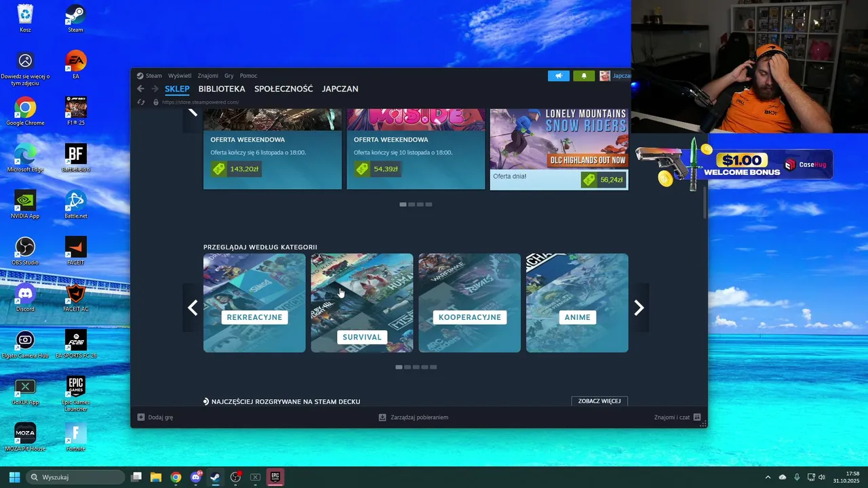
Task: Open the 54,39zł weekend offer card
Action: [416, 149]
